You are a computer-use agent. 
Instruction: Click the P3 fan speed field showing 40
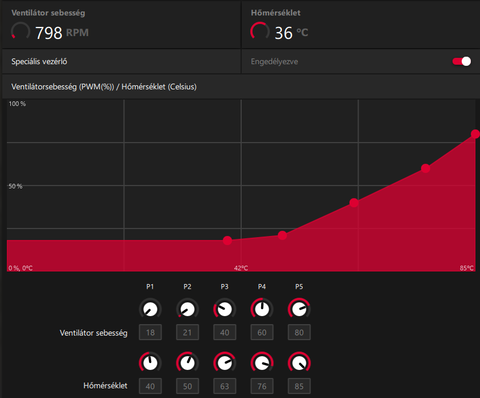pyautogui.click(x=225, y=332)
